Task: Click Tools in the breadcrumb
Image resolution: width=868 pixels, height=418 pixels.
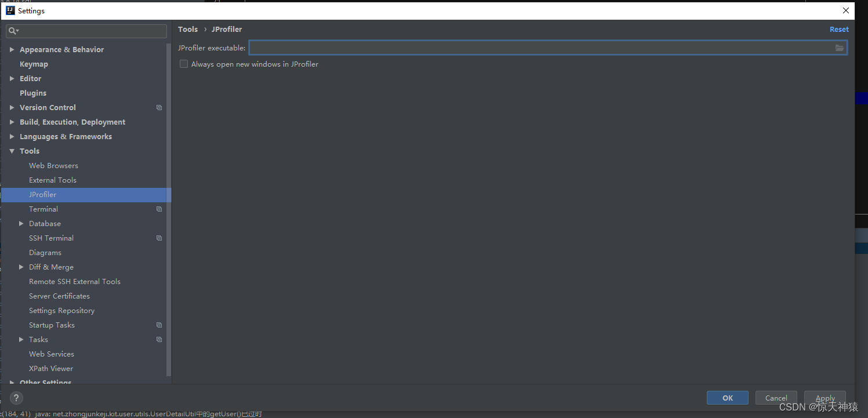Action: (x=188, y=30)
